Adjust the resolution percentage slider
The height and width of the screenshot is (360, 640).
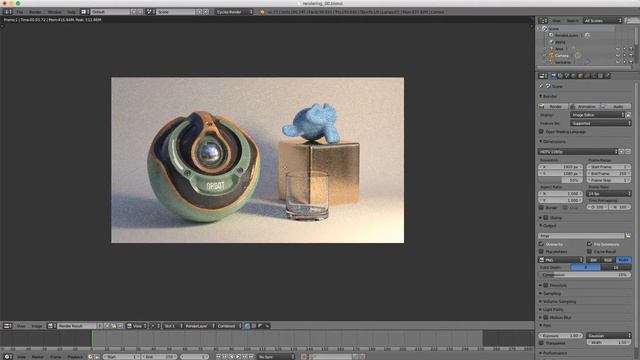point(560,180)
